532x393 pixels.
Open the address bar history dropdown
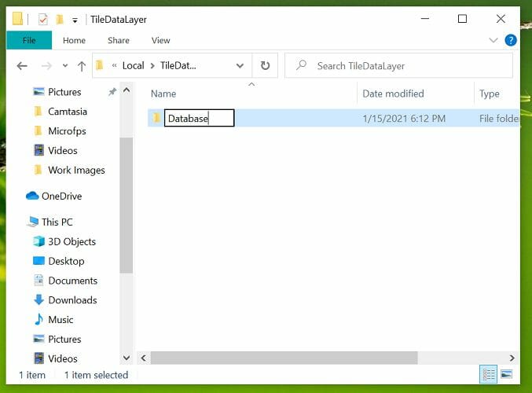pos(240,65)
